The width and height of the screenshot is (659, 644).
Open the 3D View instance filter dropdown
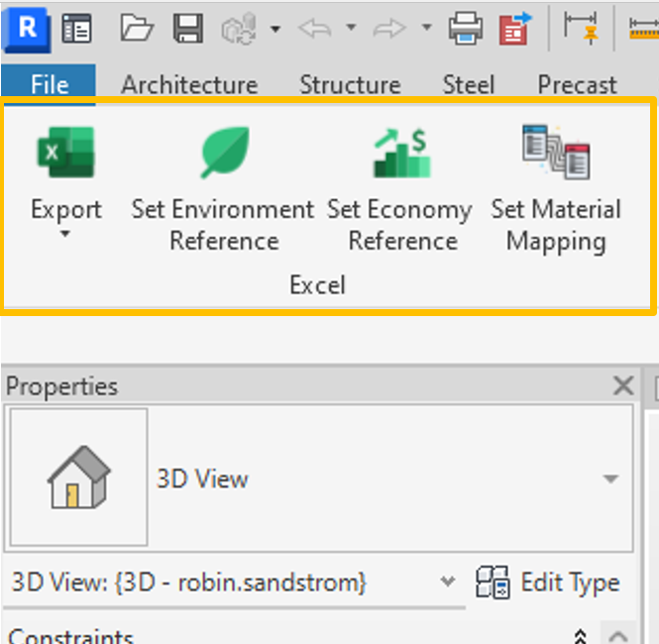click(448, 582)
